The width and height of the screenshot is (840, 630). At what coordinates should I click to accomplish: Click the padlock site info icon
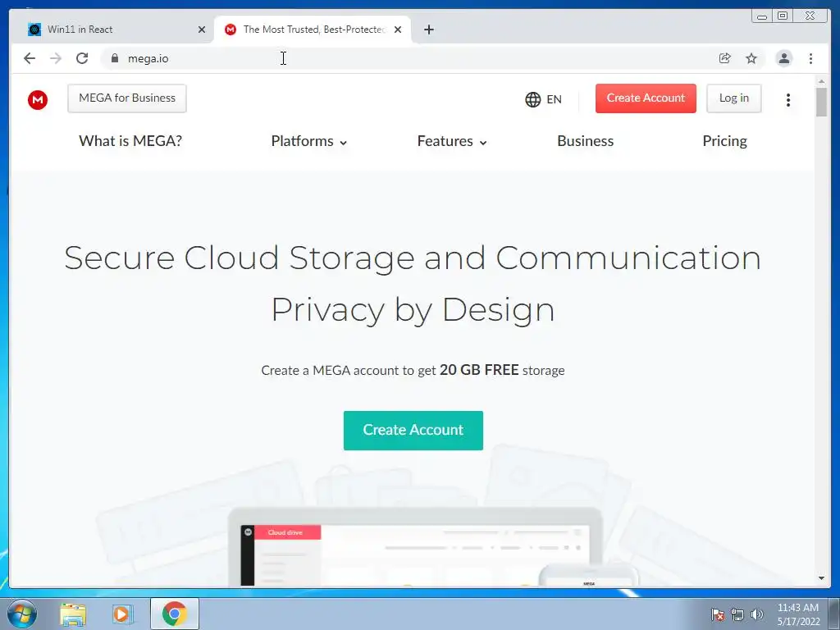(x=114, y=58)
